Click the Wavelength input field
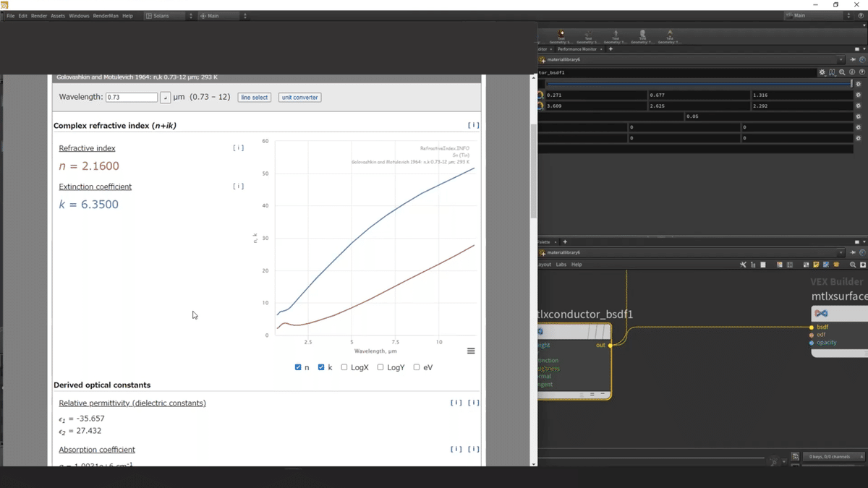The width and height of the screenshot is (868, 488). coord(132,98)
